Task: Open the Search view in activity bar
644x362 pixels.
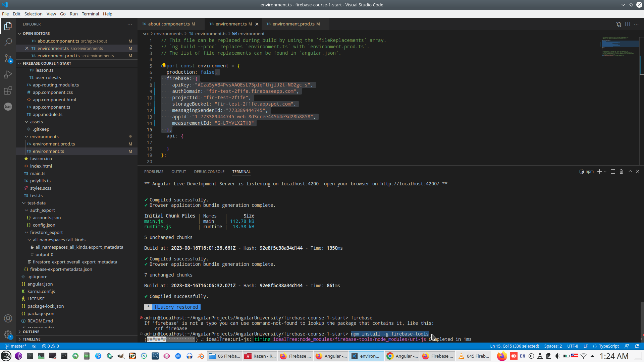Action: click(x=8, y=42)
